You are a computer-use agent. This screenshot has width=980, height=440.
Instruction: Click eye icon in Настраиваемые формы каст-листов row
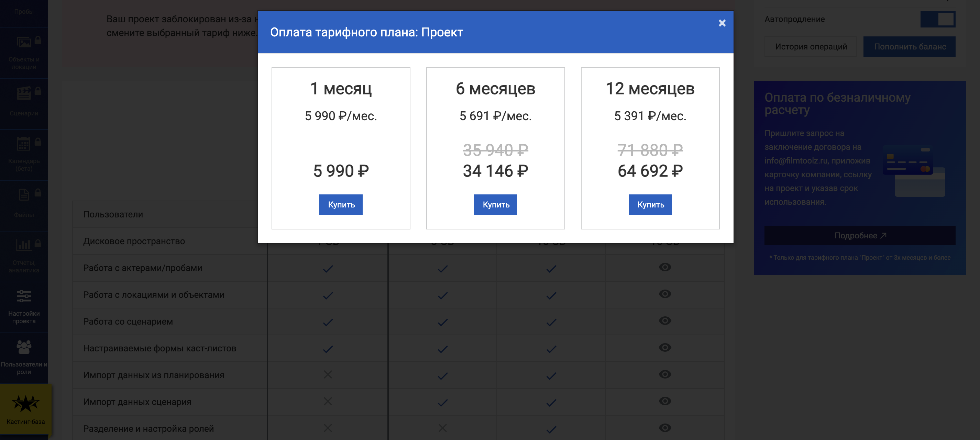point(665,348)
